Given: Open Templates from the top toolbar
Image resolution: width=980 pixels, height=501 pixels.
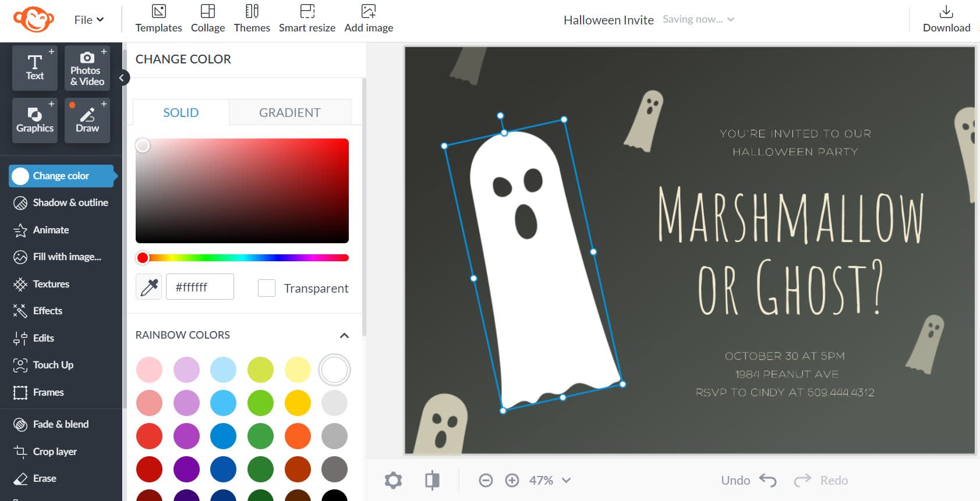Looking at the screenshot, I should coord(158,19).
